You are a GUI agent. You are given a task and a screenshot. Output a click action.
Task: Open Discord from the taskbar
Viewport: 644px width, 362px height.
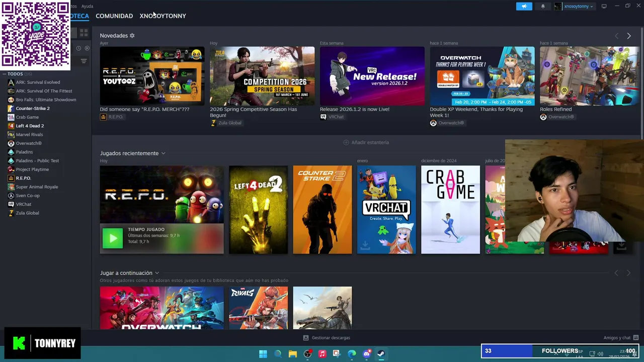pyautogui.click(x=367, y=354)
